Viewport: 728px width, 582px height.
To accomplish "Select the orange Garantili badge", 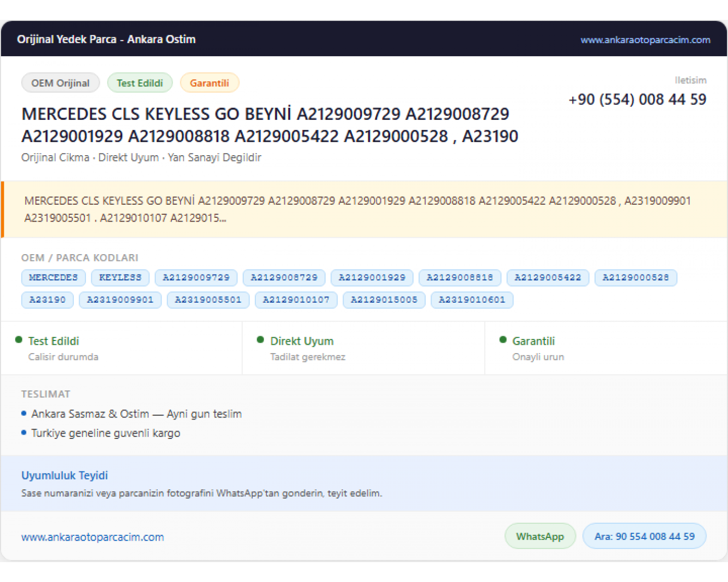I will (x=210, y=83).
